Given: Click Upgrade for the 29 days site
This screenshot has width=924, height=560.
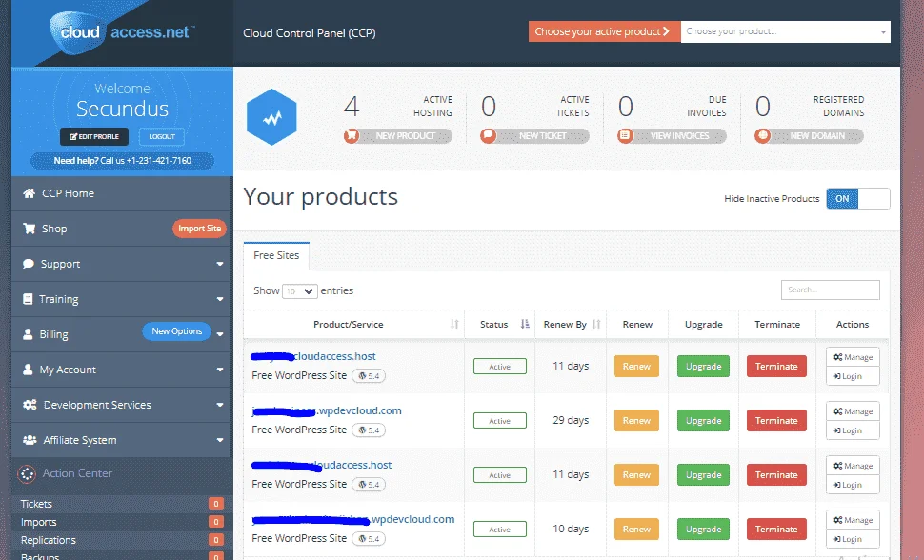Looking at the screenshot, I should (704, 420).
